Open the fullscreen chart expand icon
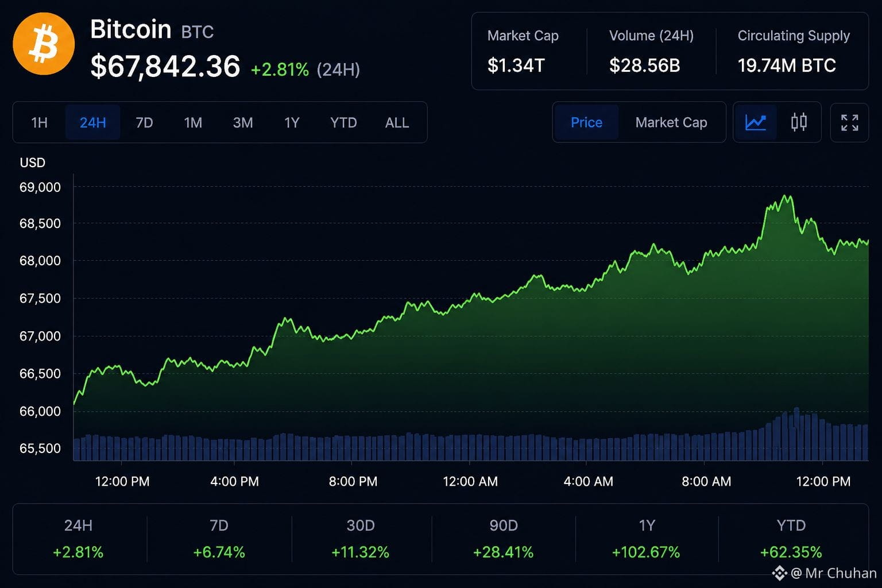The image size is (882, 588). coord(849,122)
